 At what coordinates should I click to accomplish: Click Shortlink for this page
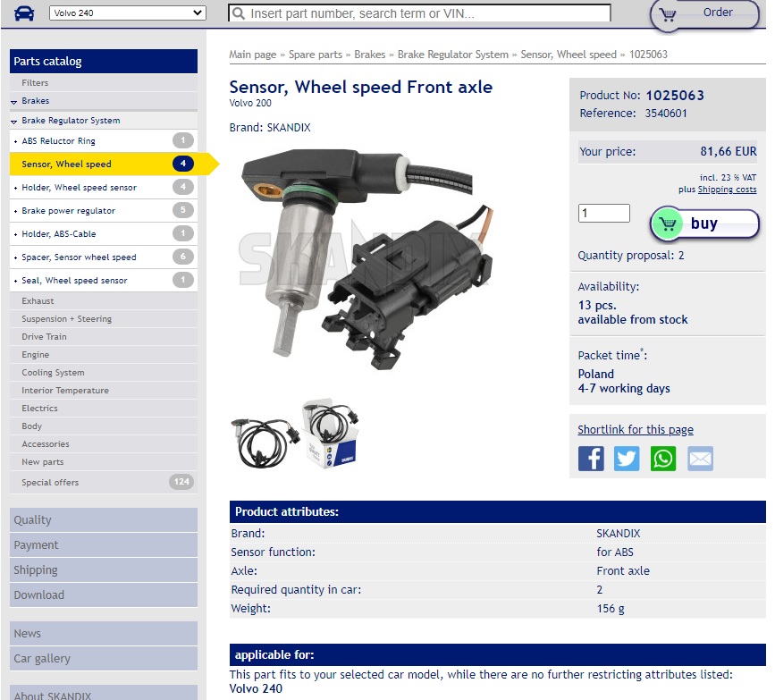(x=635, y=430)
